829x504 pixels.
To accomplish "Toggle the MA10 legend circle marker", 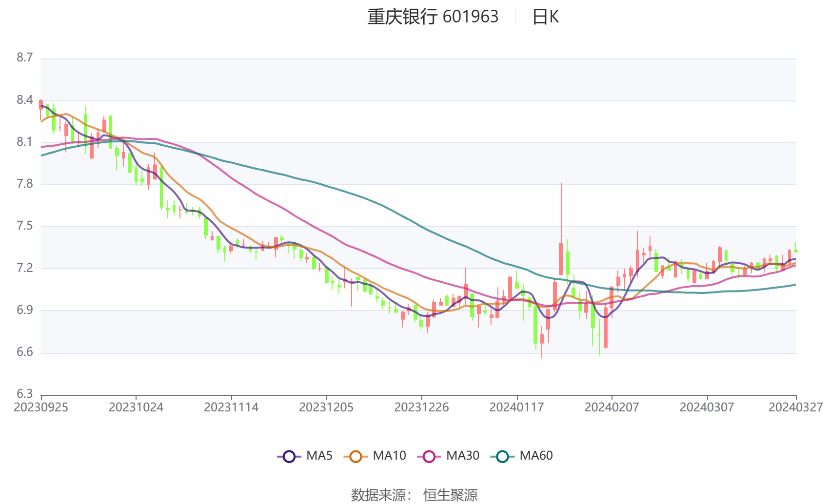I will pyautogui.click(x=355, y=457).
